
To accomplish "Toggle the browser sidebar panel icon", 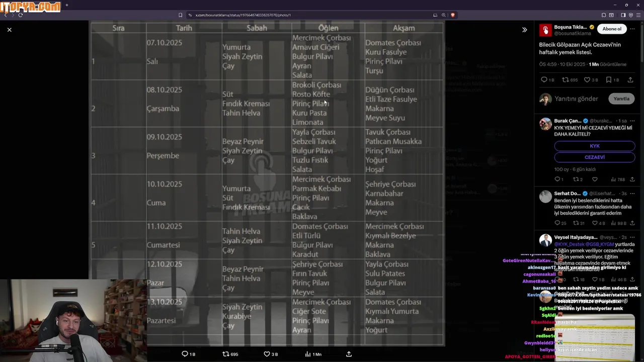I will pos(623,15).
